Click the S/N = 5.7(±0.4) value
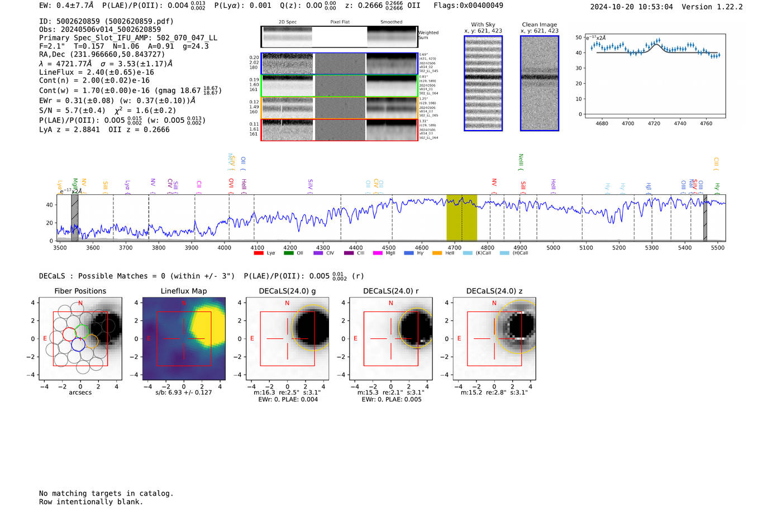Viewport: 782px width, 532px height. [x=72, y=111]
